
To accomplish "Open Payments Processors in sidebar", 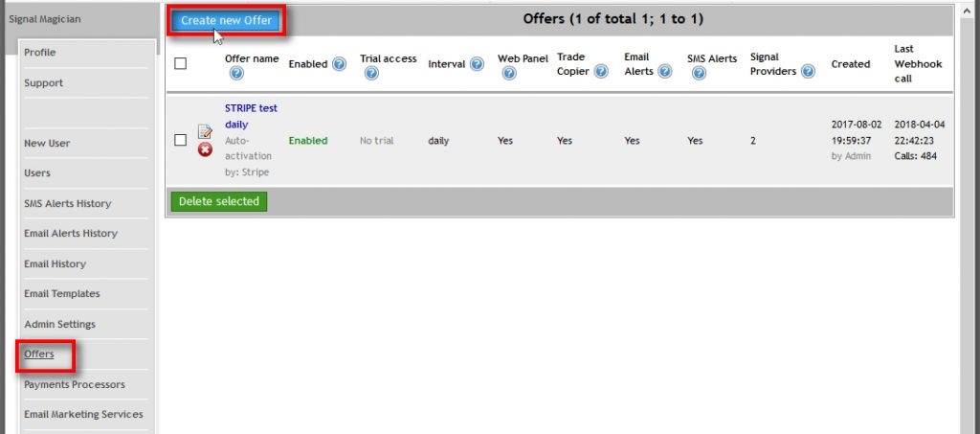I will pyautogui.click(x=75, y=384).
